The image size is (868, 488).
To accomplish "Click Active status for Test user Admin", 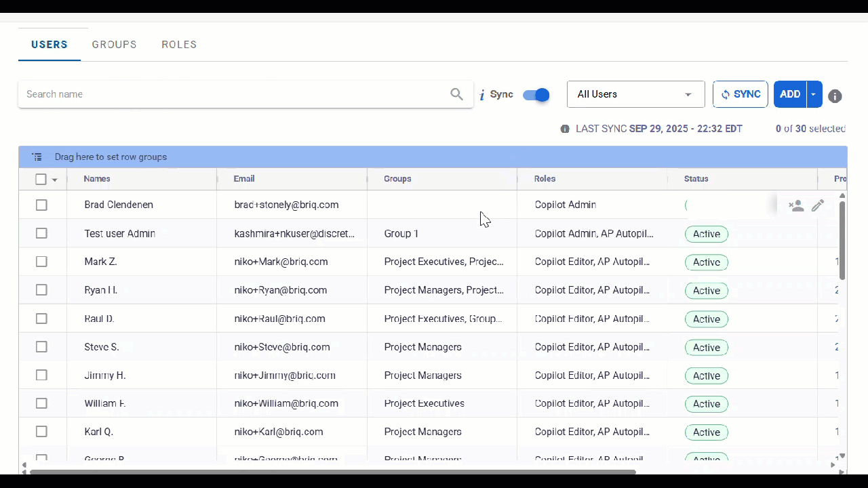I will pyautogui.click(x=707, y=234).
